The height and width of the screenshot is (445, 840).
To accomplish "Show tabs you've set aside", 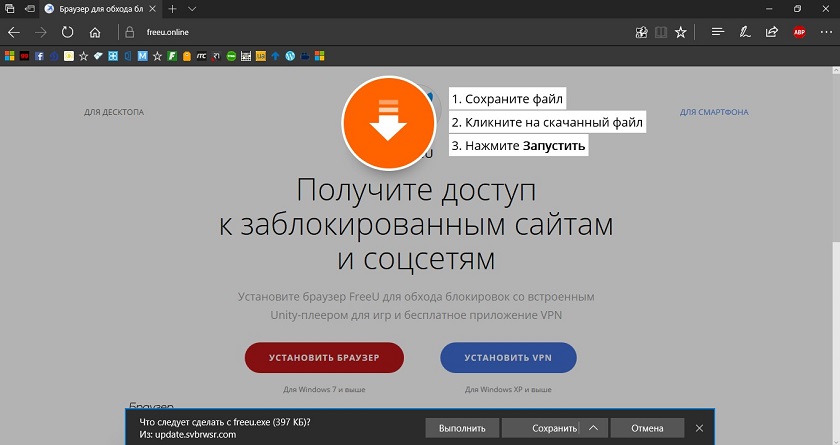I will pos(9,9).
